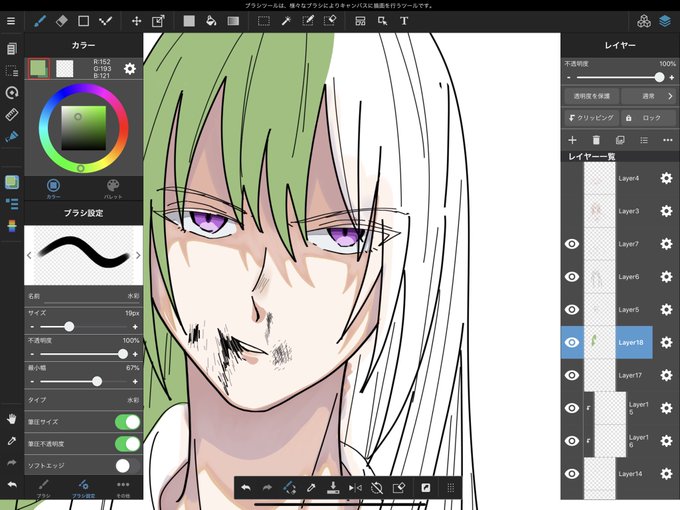Open color settings gear icon
680x510 pixels.
[x=130, y=69]
